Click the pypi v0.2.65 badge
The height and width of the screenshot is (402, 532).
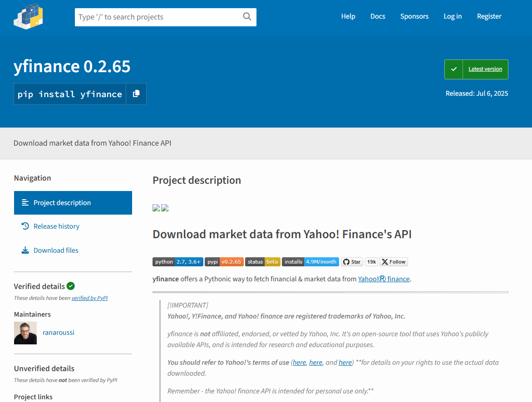(224, 262)
